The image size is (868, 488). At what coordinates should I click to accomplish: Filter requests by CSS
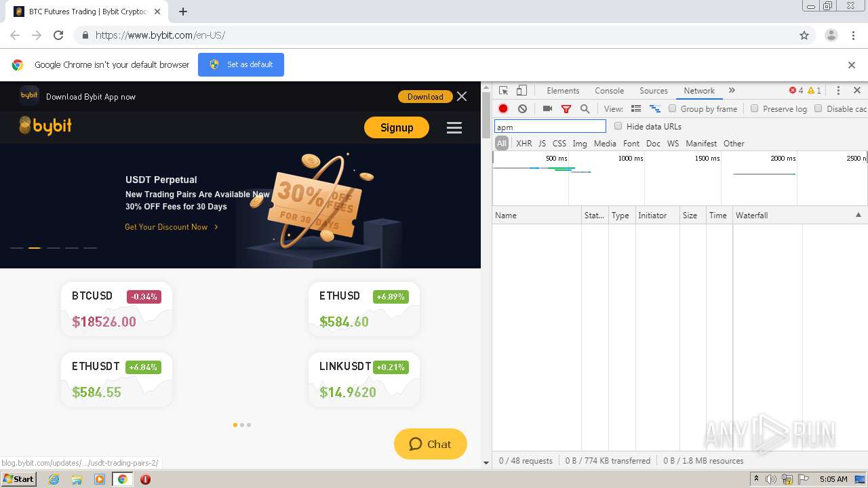coord(559,144)
